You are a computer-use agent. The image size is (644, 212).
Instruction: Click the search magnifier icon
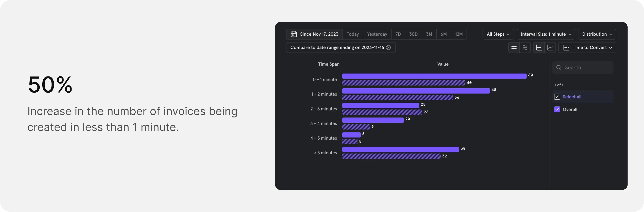[x=558, y=68]
